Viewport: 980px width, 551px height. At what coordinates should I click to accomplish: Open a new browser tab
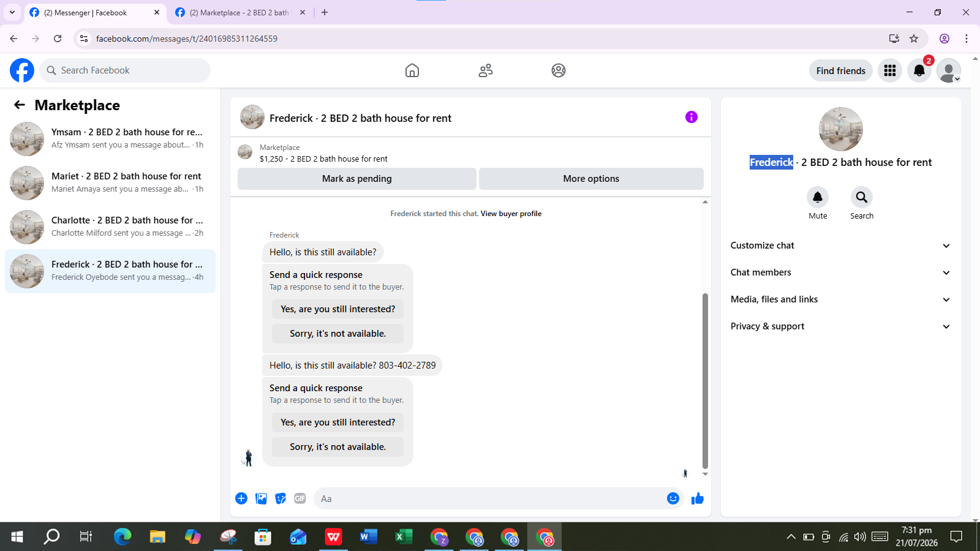[325, 12]
